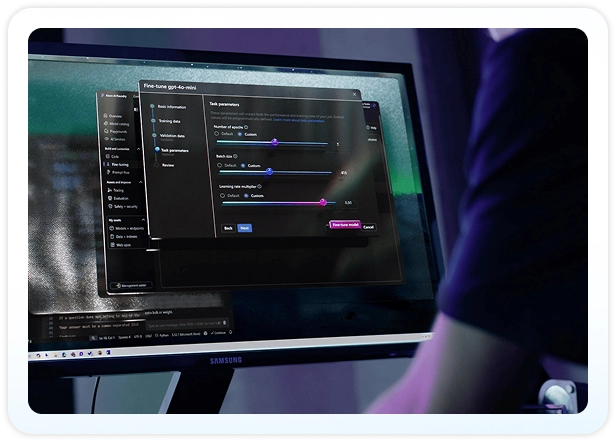The image size is (616, 442).
Task: Select Default for Number of epochs
Action: [x=214, y=134]
